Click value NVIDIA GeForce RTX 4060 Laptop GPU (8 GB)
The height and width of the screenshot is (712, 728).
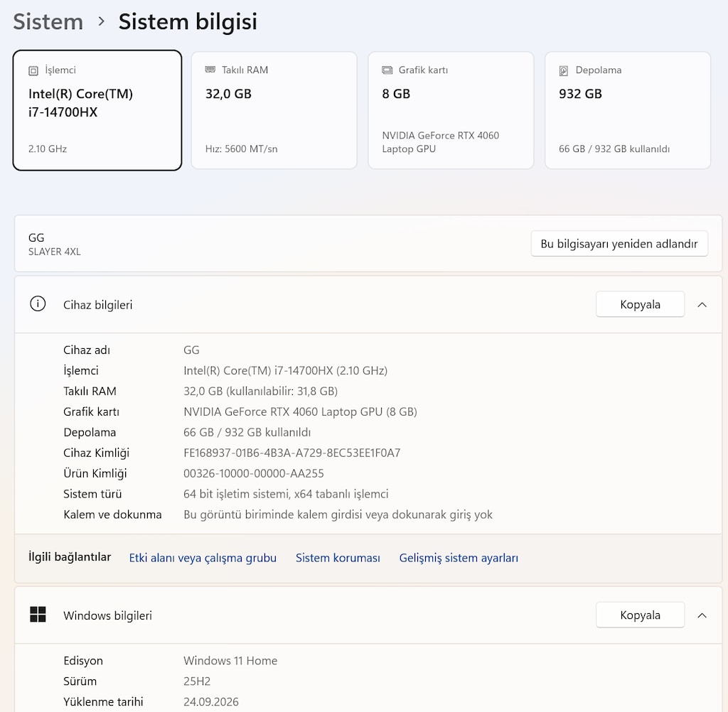(x=300, y=411)
